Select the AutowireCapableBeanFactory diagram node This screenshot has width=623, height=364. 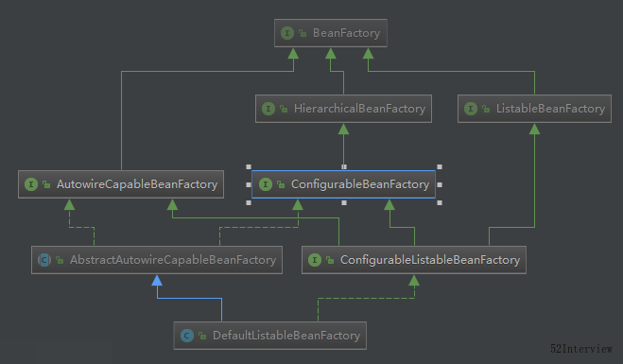coord(121,184)
